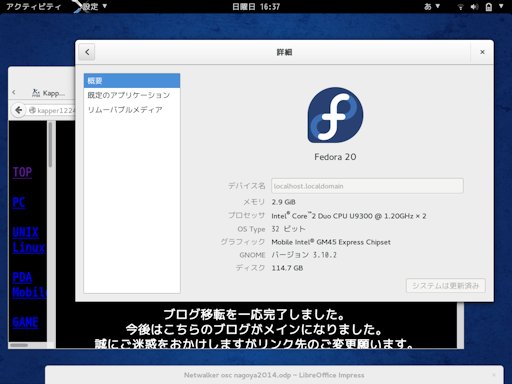Open the PC link in the browser
The height and width of the screenshot is (384, 512).
(x=19, y=202)
